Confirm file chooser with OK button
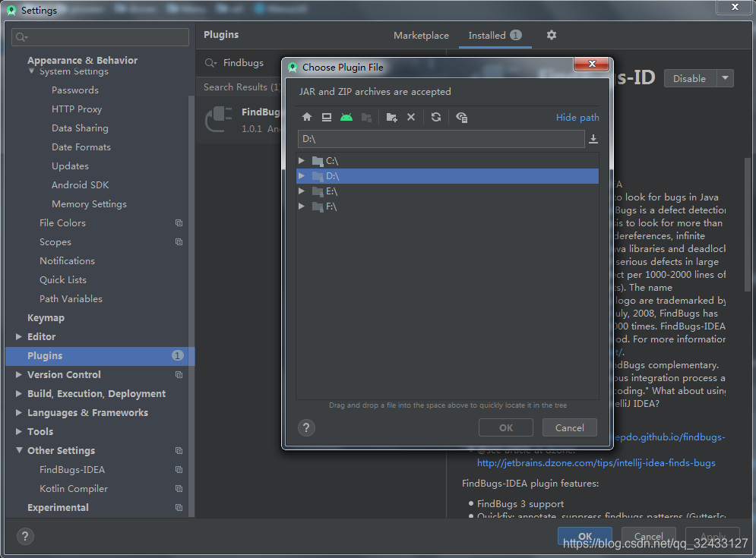The width and height of the screenshot is (756, 558). (506, 427)
